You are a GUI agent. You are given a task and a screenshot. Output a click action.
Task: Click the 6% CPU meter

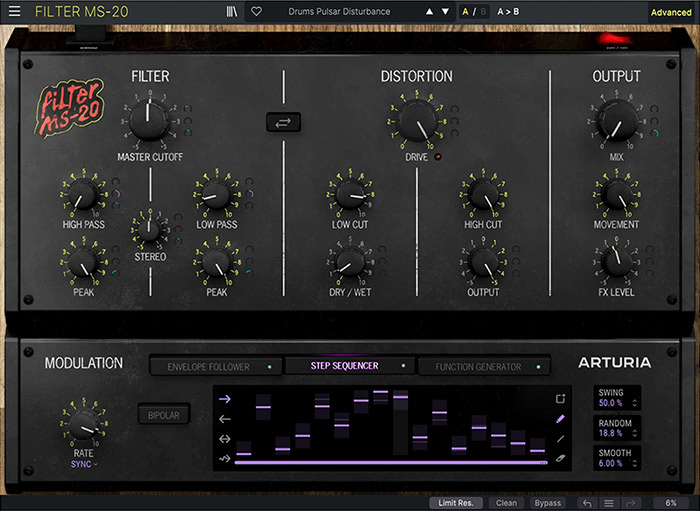[671, 503]
